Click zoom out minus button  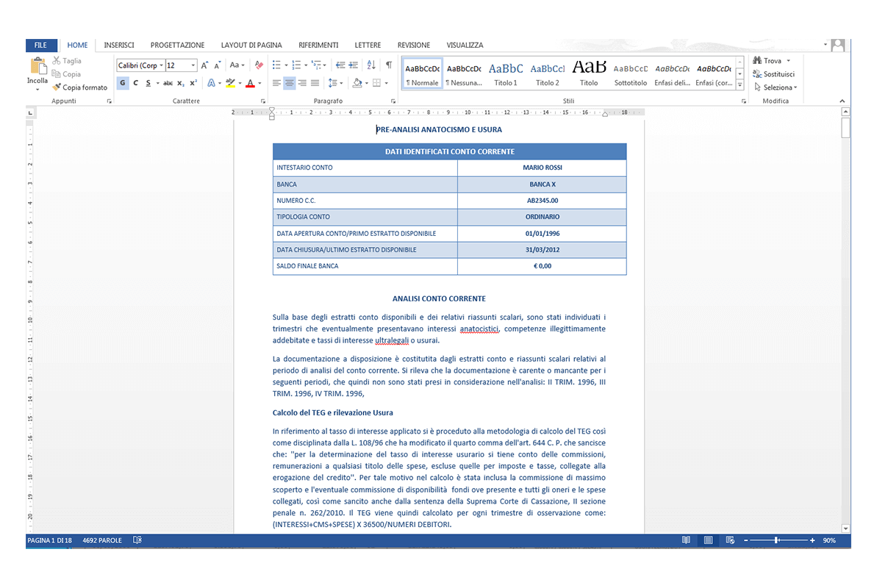click(x=745, y=540)
